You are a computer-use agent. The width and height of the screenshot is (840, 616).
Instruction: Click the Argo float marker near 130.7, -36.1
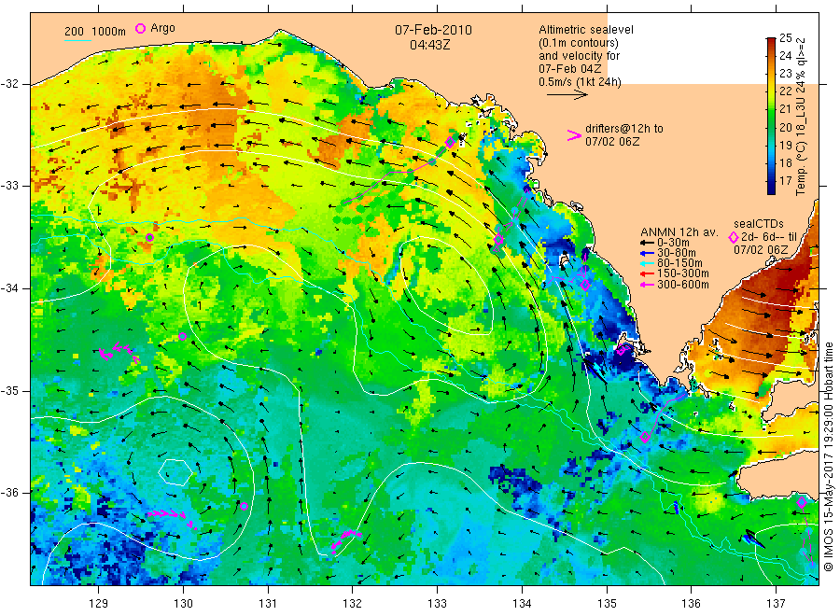tap(245, 506)
